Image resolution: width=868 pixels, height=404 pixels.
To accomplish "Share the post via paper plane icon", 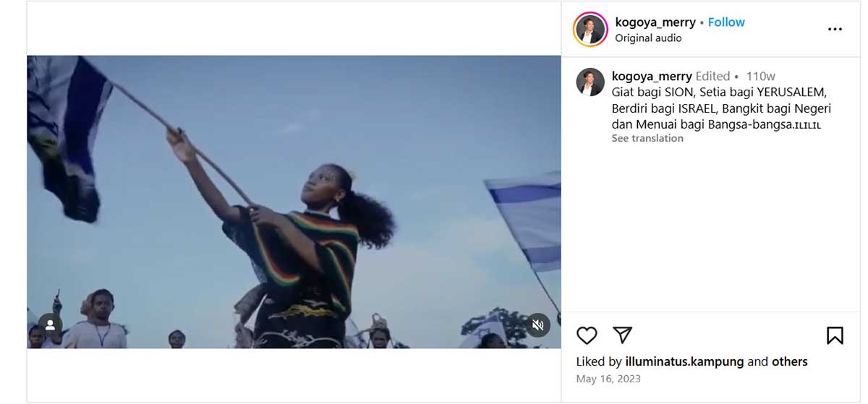I will [622, 335].
